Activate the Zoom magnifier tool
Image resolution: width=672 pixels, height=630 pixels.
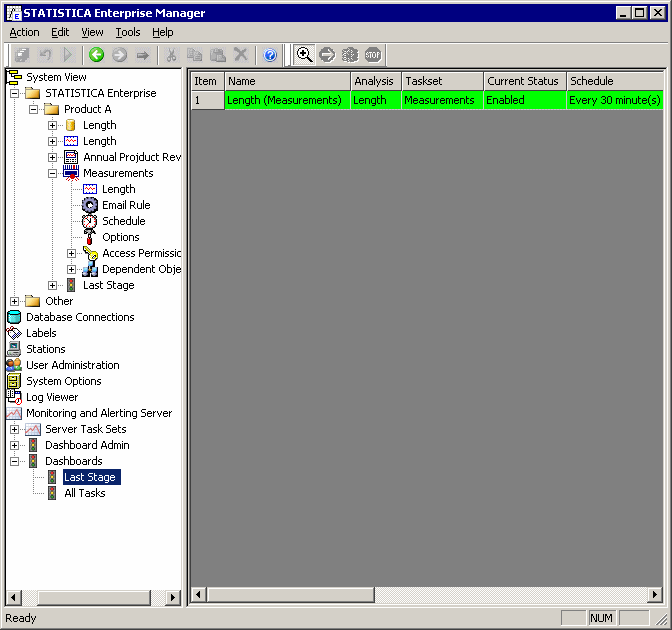point(304,55)
